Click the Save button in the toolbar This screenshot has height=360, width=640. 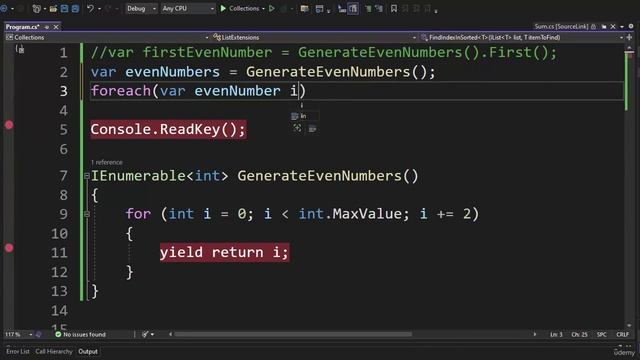coord(64,9)
